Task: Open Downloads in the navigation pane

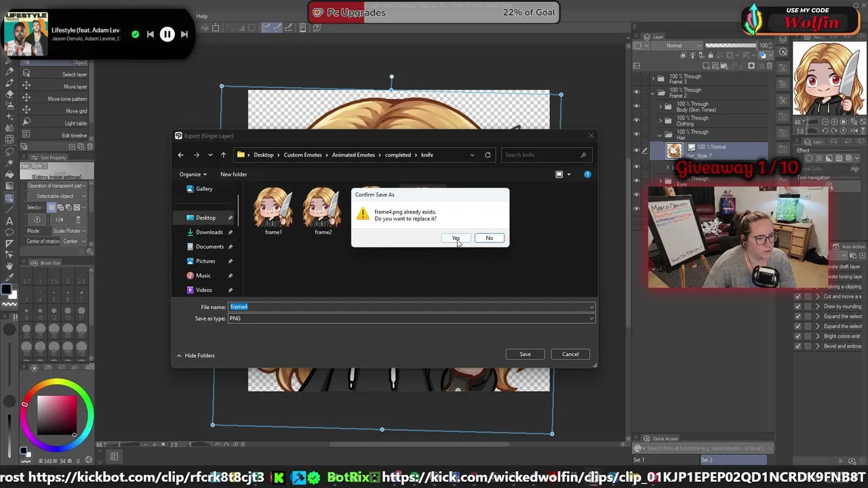Action: (x=209, y=232)
